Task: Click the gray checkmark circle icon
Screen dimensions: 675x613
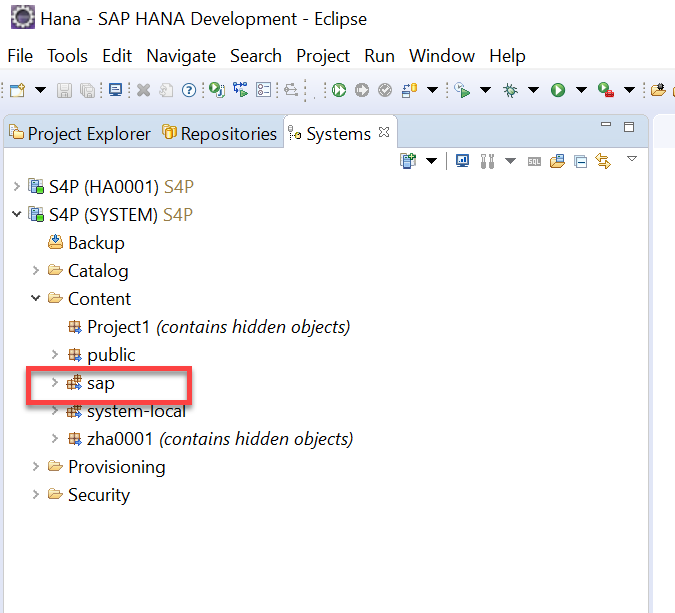Action: point(385,90)
